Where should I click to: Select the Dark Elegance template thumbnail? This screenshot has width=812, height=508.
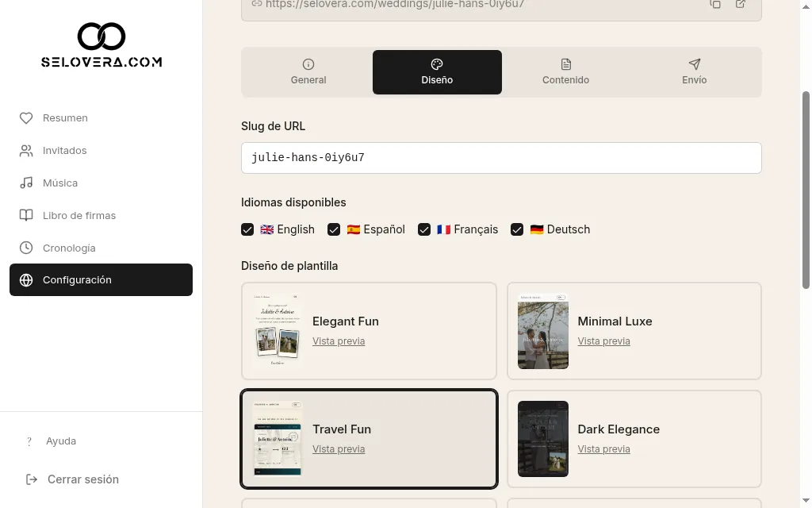(x=542, y=438)
